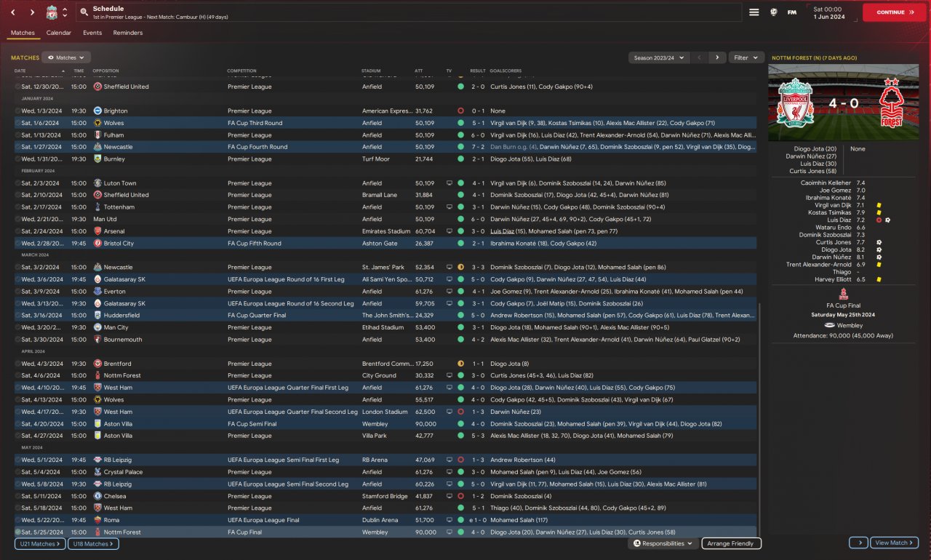The width and height of the screenshot is (931, 560).
Task: Click the next arrow beside View Match
Action: [858, 543]
